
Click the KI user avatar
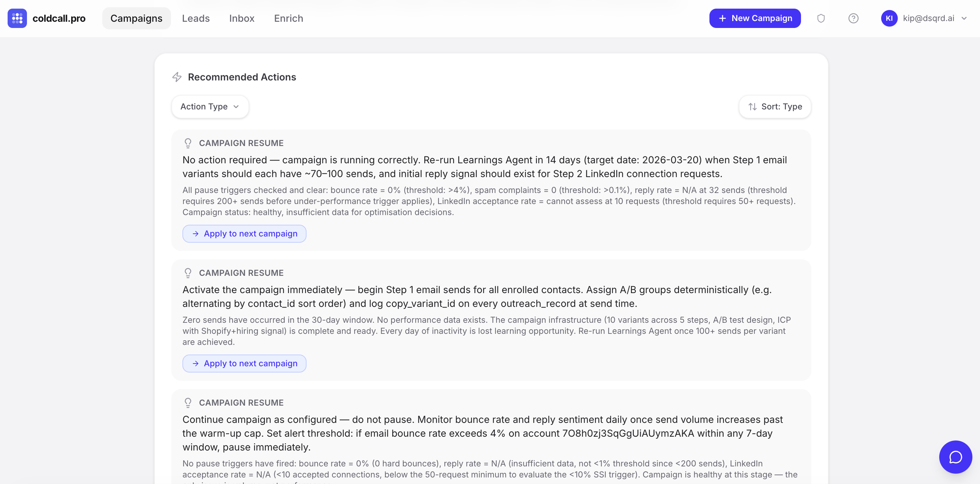point(889,18)
